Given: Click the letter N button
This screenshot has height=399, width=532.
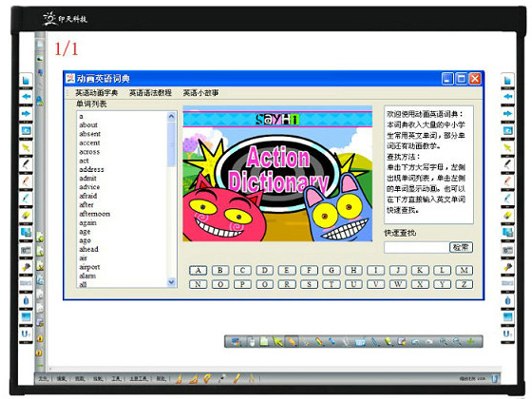Looking at the screenshot, I should pyautogui.click(x=198, y=284).
